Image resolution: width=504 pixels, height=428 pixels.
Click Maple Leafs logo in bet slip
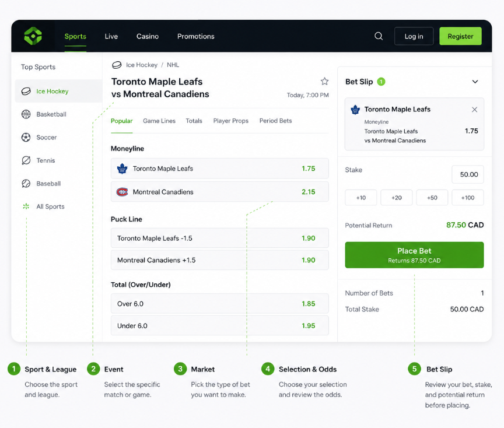point(355,110)
